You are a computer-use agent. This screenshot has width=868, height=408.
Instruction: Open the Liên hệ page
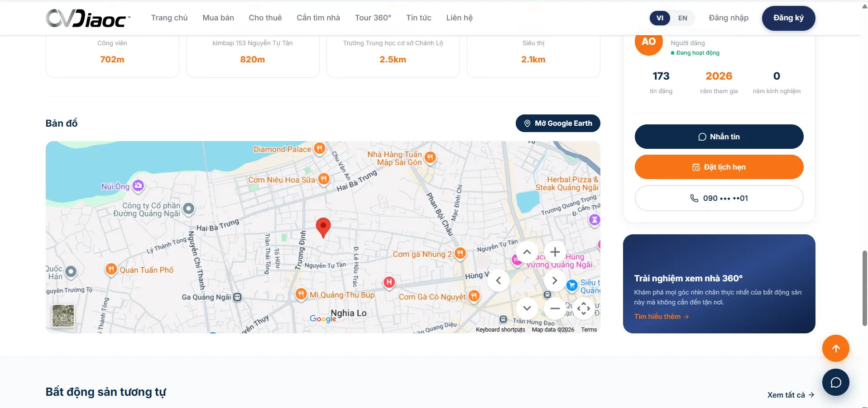click(460, 18)
